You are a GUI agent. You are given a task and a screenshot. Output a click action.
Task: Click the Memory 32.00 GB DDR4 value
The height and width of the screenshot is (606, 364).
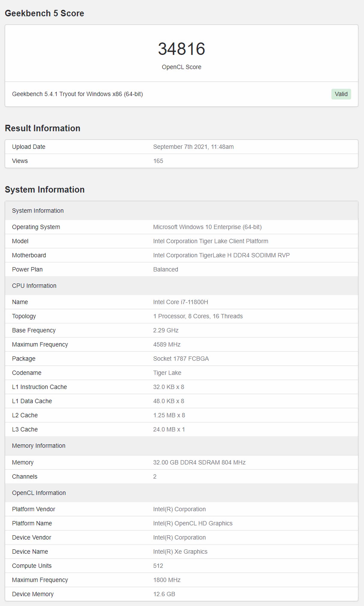tap(199, 462)
